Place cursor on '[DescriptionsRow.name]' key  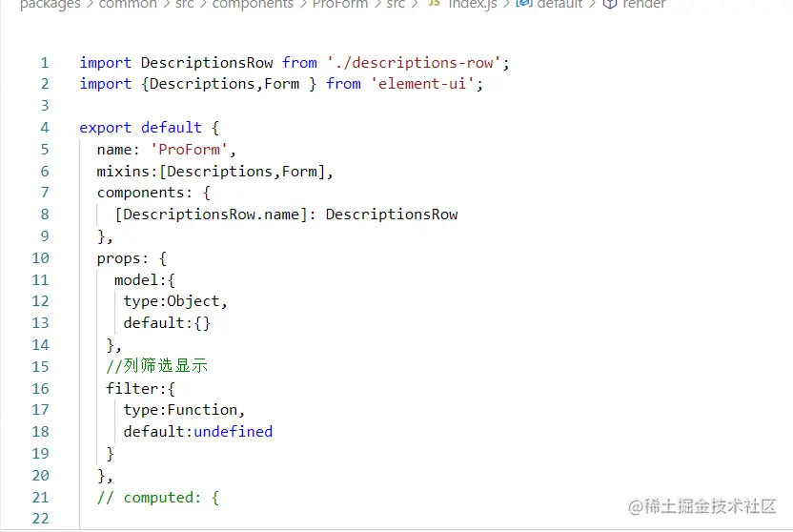(x=211, y=215)
